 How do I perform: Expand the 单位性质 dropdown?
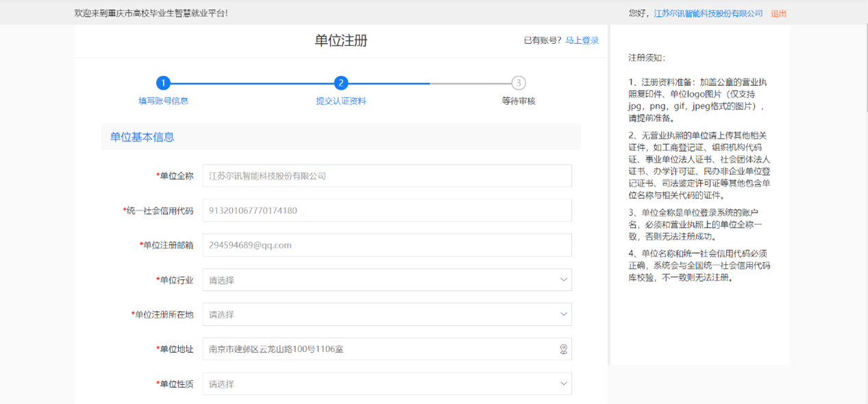[x=386, y=384]
